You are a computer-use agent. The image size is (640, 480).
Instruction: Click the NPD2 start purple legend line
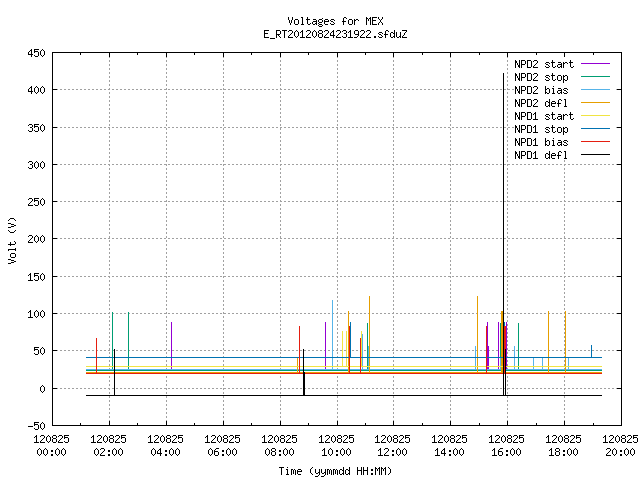[595, 64]
